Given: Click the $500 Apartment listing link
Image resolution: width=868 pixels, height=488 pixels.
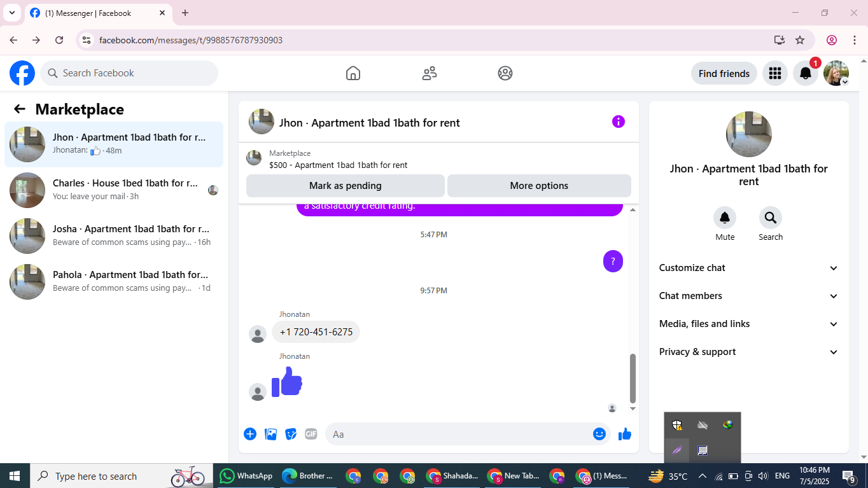Looking at the screenshot, I should [338, 165].
